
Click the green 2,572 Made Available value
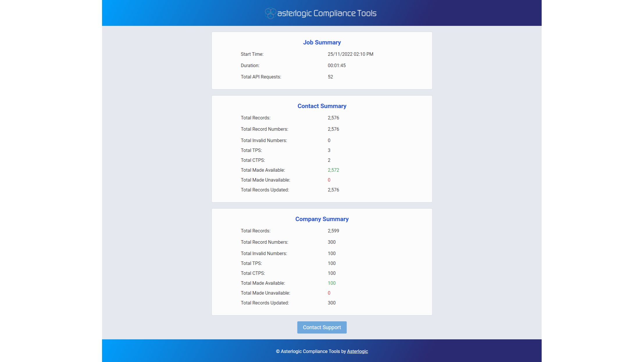(x=333, y=170)
